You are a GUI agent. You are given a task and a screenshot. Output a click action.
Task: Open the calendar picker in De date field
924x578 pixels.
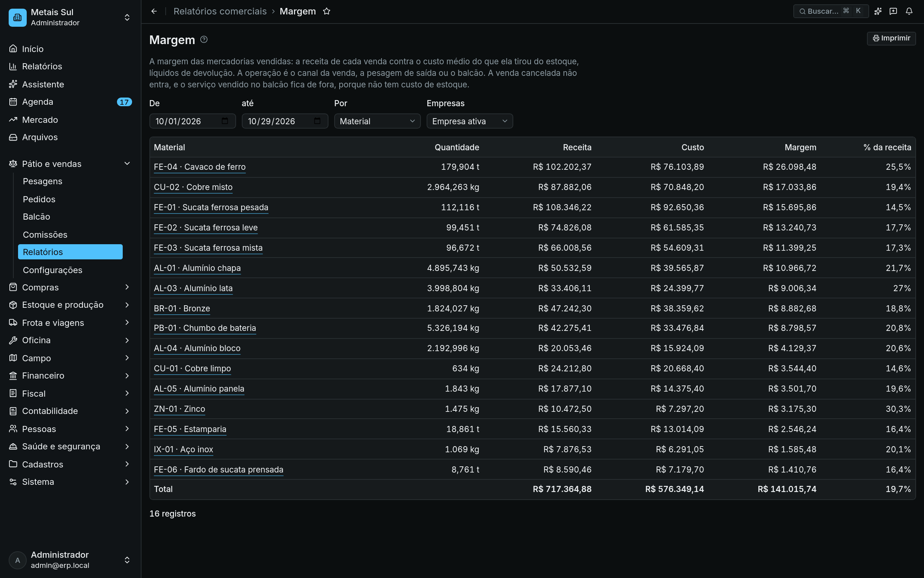point(225,121)
